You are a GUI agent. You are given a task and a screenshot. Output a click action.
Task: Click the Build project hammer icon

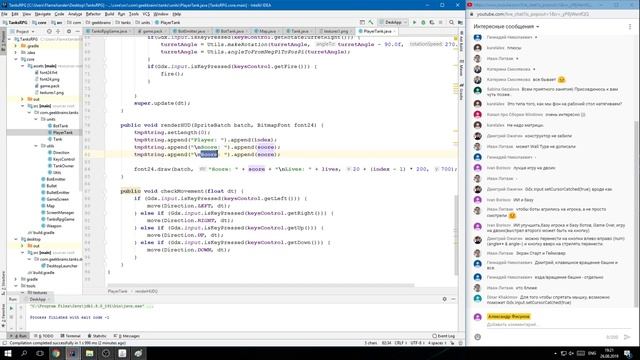tap(371, 22)
